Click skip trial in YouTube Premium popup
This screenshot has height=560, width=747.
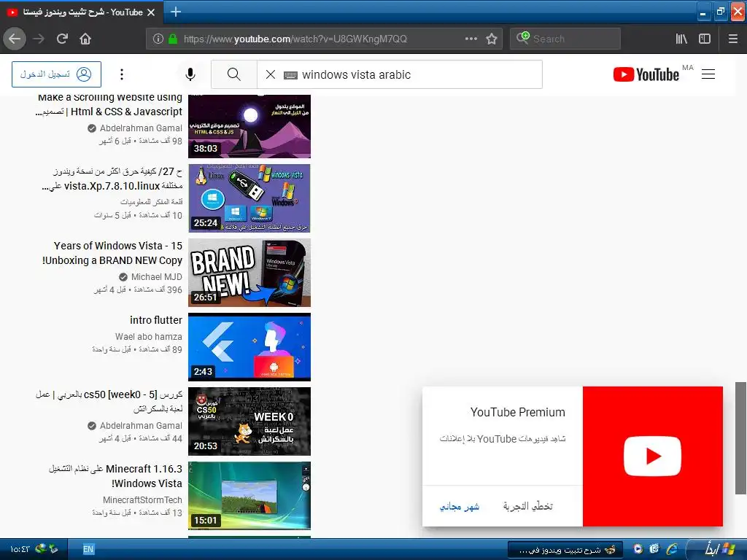(x=528, y=506)
